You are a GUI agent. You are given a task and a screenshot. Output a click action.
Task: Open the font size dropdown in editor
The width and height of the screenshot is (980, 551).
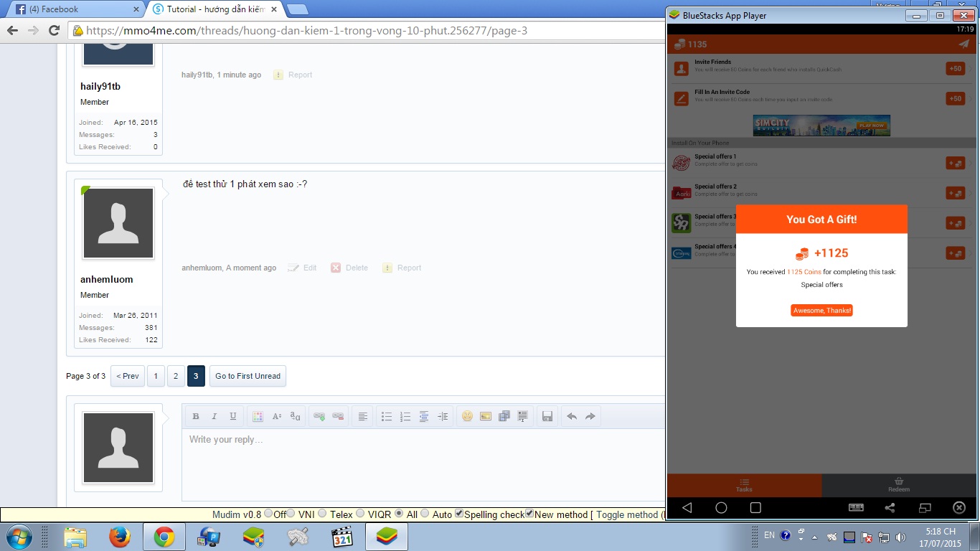click(x=276, y=417)
